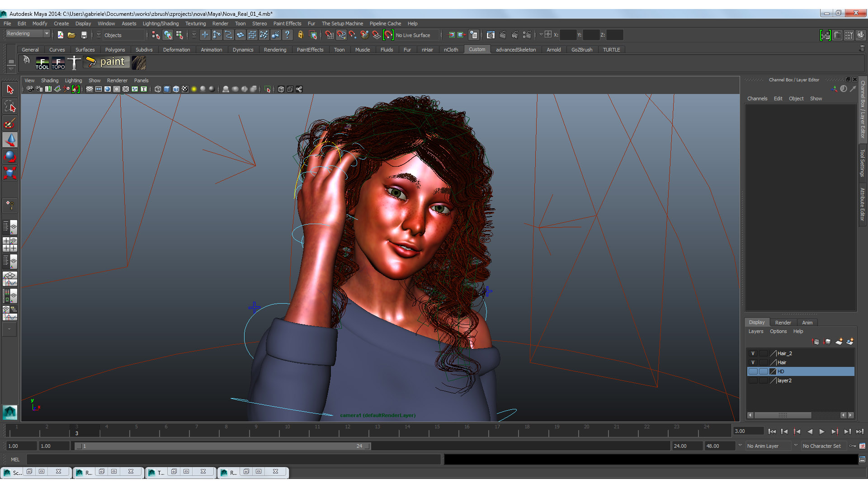Toggle Lock selection padlock icon

point(300,35)
